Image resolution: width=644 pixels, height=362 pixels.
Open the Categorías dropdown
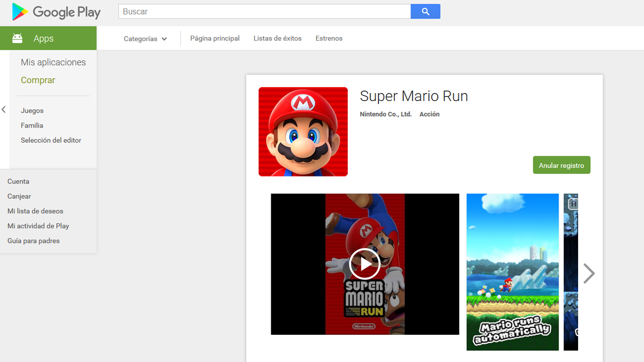tap(145, 39)
